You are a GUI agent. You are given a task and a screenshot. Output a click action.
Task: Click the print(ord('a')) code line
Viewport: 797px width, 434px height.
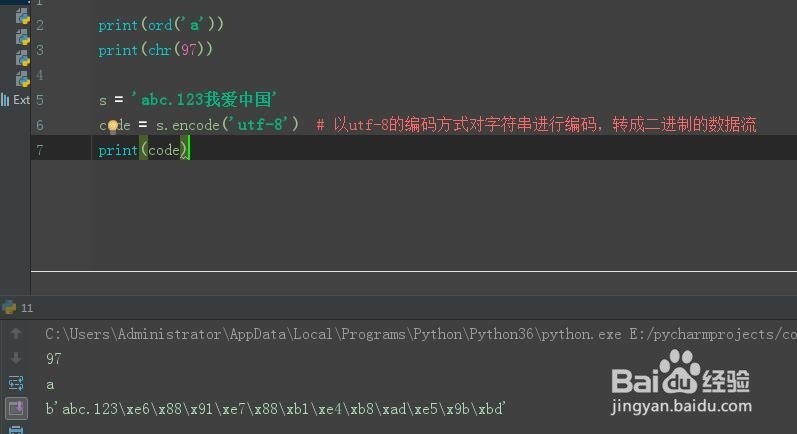pos(161,24)
